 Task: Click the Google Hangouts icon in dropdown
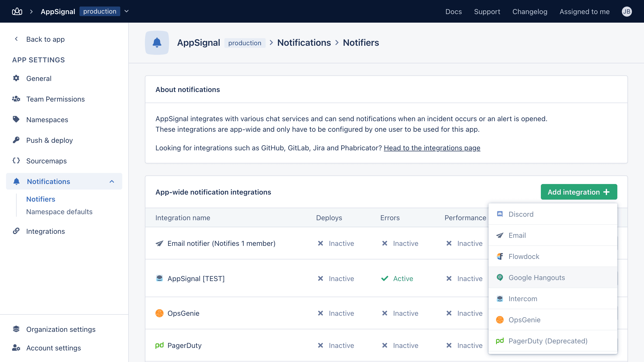(x=500, y=278)
